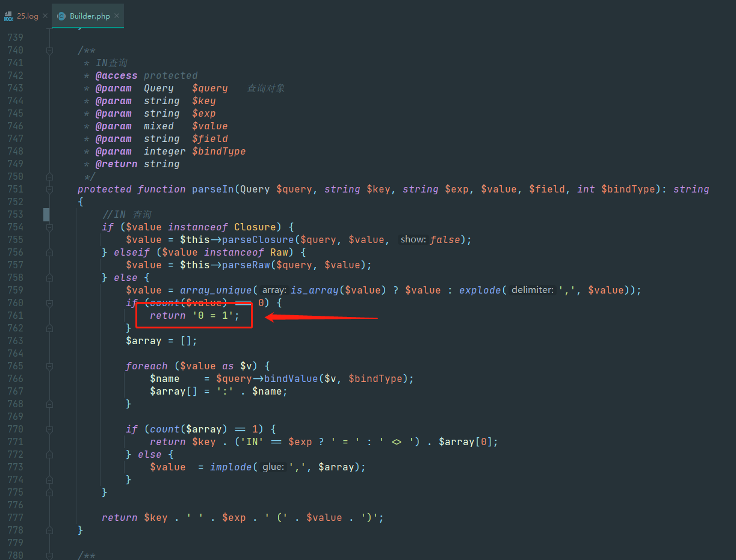Screen dimensions: 736x560
Task: Click the 'Closure' class name on line 754
Action: click(x=255, y=227)
